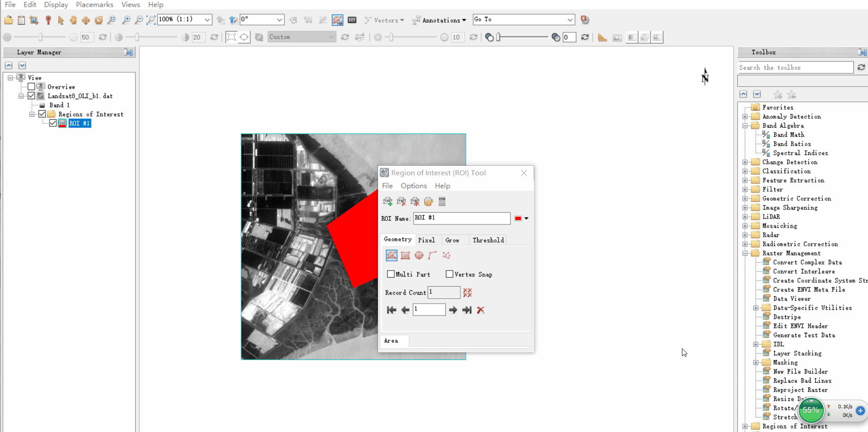Select the Ellipse ROI drawing tool
This screenshot has width=868, height=432.
(419, 255)
